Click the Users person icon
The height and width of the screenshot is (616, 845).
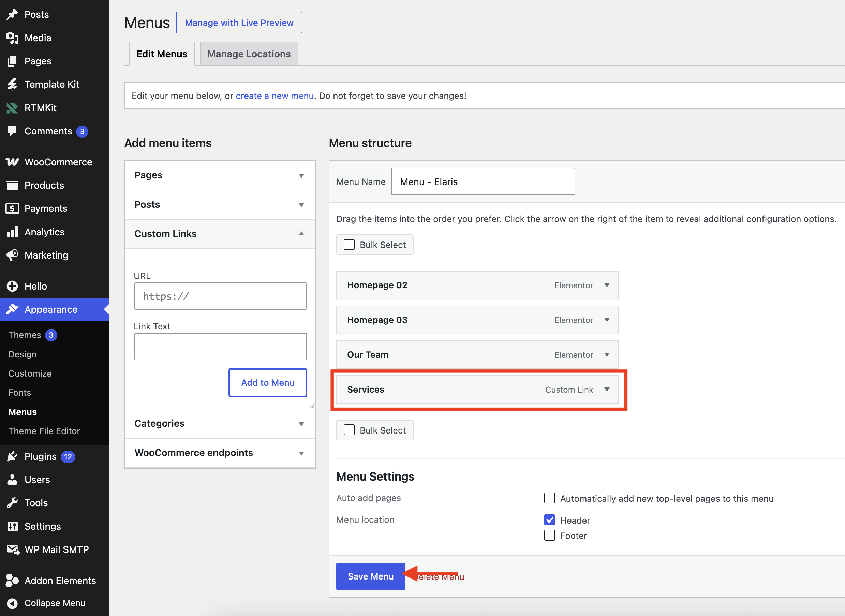coord(12,480)
